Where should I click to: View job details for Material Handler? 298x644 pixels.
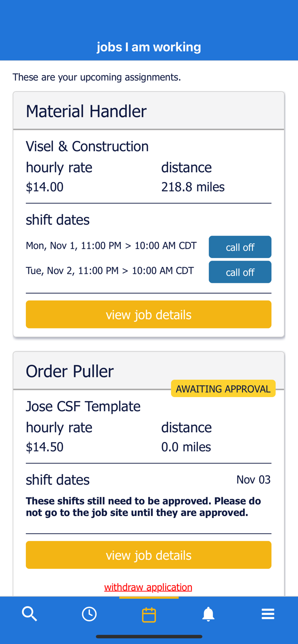[148, 314]
